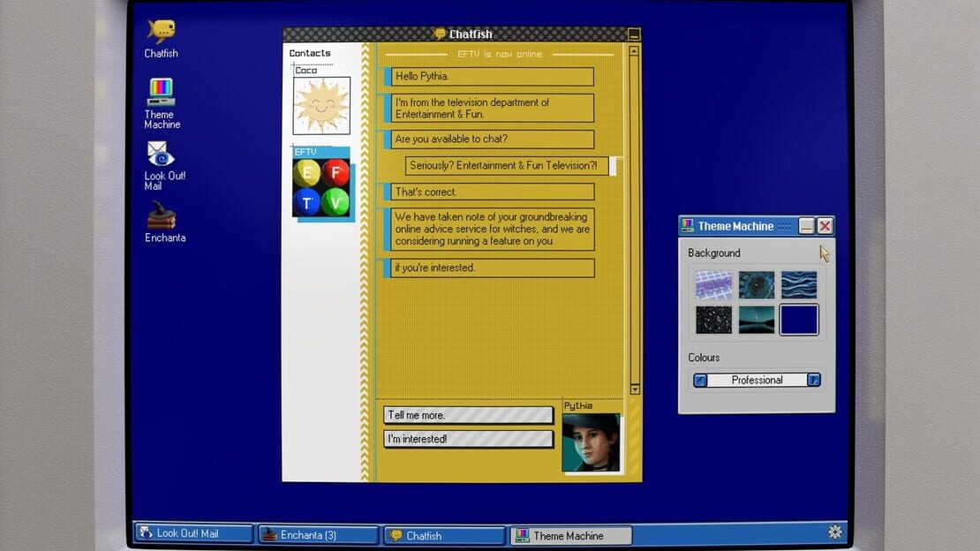Choose the purple grid background
The height and width of the screenshot is (551, 980).
(713, 285)
